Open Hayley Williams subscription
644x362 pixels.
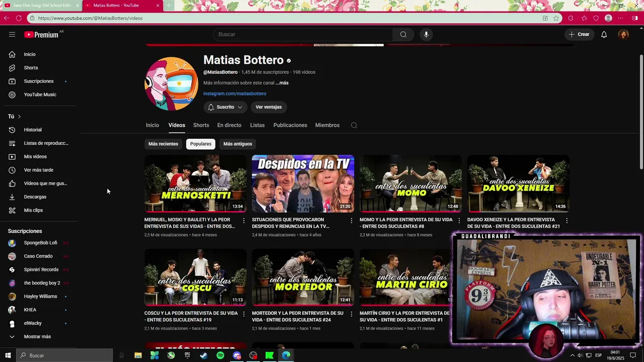click(x=40, y=297)
